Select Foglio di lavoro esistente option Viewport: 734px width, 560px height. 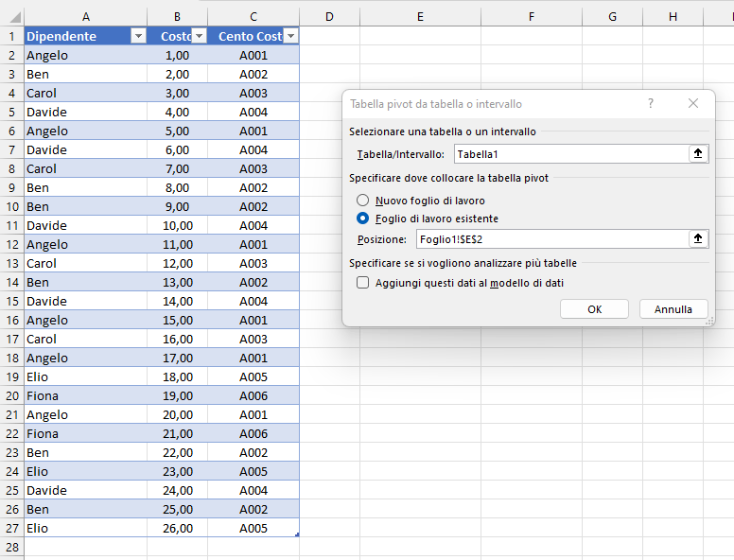pyautogui.click(x=363, y=219)
